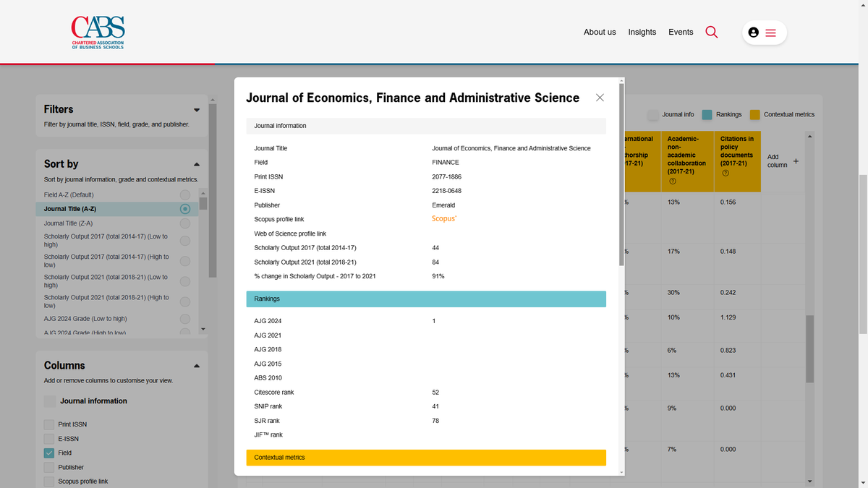Viewport: 868px width, 488px height.
Task: Click the Scholarly Output 2021 value 84
Action: pyautogui.click(x=435, y=262)
